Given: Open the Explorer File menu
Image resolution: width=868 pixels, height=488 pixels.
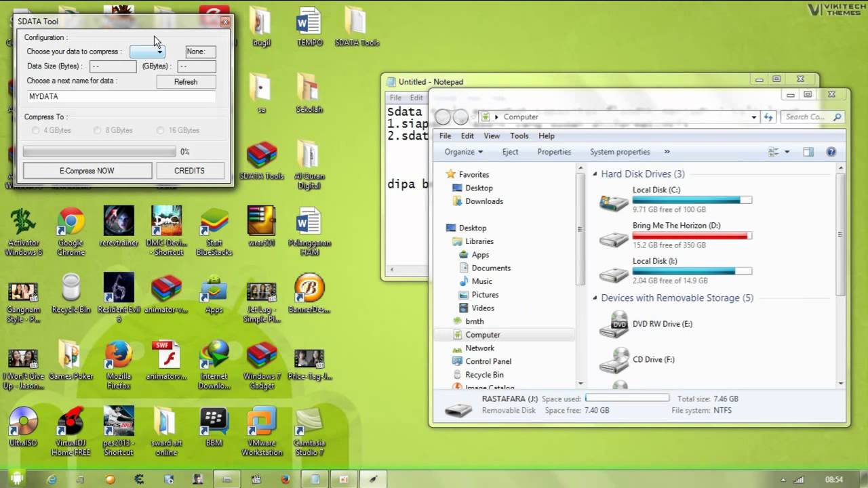Looking at the screenshot, I should coord(446,136).
